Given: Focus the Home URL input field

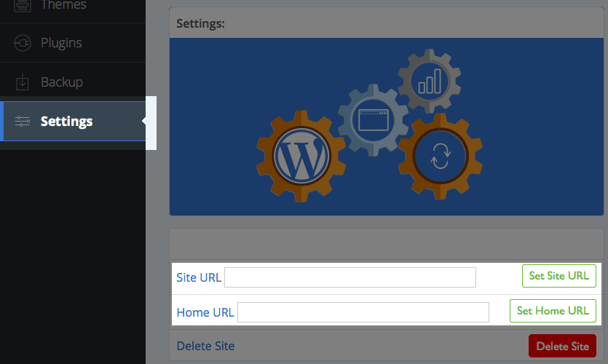Looking at the screenshot, I should coord(363,312).
